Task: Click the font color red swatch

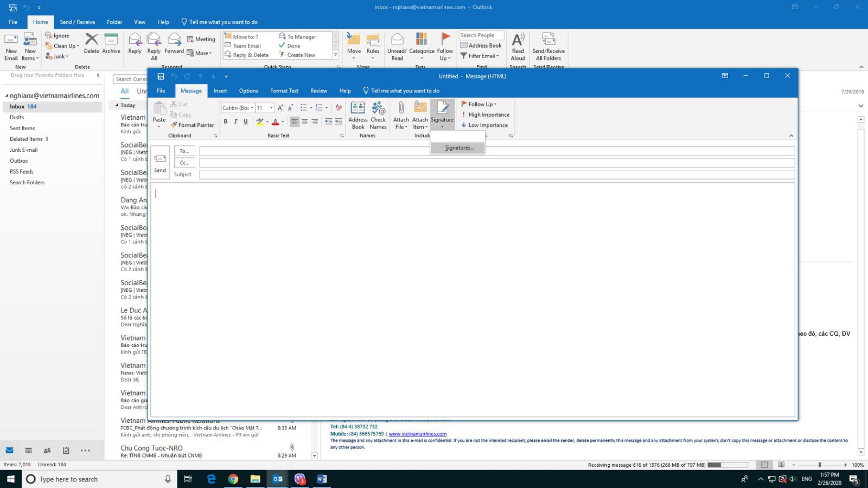Action: coord(276,121)
